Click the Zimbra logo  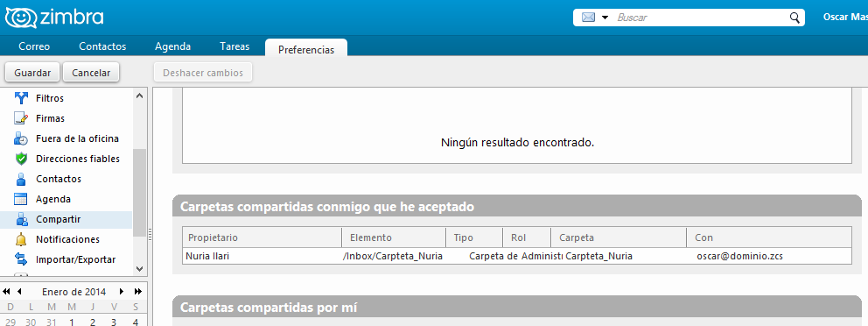tap(54, 18)
